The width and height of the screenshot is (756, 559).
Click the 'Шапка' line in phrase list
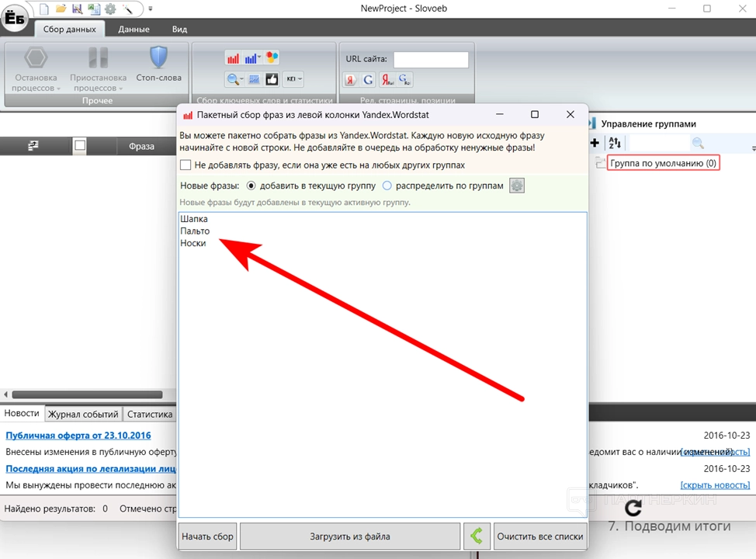[194, 219]
